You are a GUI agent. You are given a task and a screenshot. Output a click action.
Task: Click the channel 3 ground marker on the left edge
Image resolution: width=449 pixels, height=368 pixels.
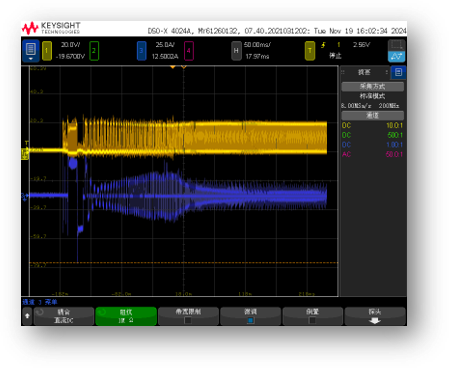(x=25, y=197)
